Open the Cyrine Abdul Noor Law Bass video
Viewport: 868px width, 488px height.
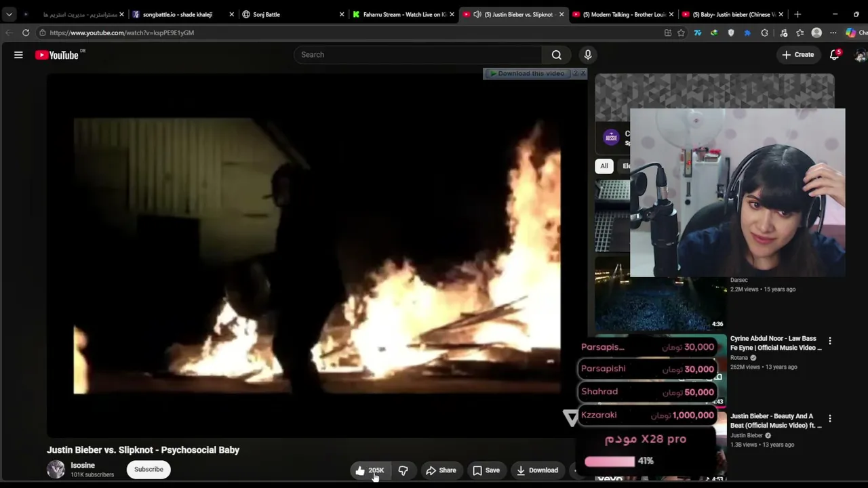pyautogui.click(x=776, y=343)
